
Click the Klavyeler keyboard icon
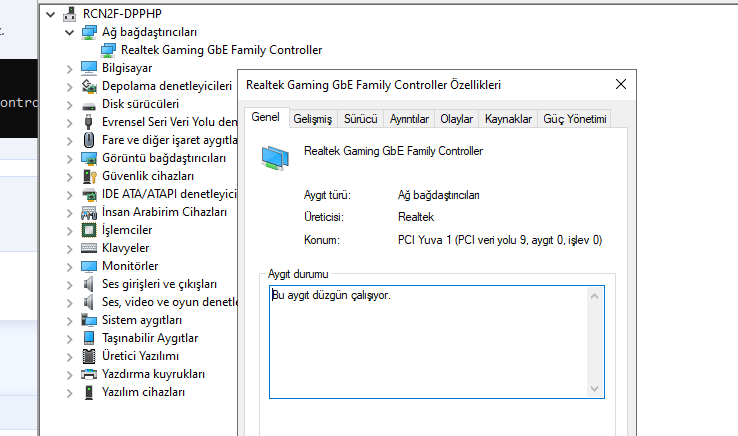90,248
